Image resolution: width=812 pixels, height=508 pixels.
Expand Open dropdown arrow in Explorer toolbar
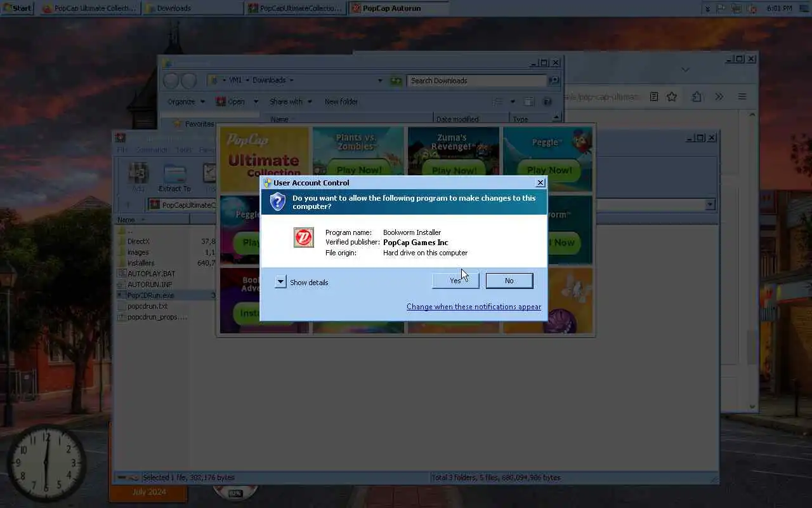256,102
